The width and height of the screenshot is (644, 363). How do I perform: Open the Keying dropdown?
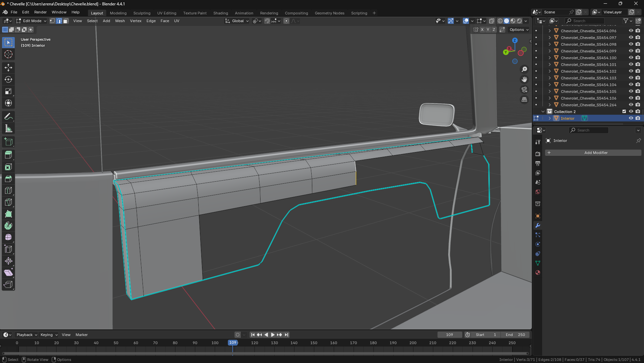coord(49,335)
